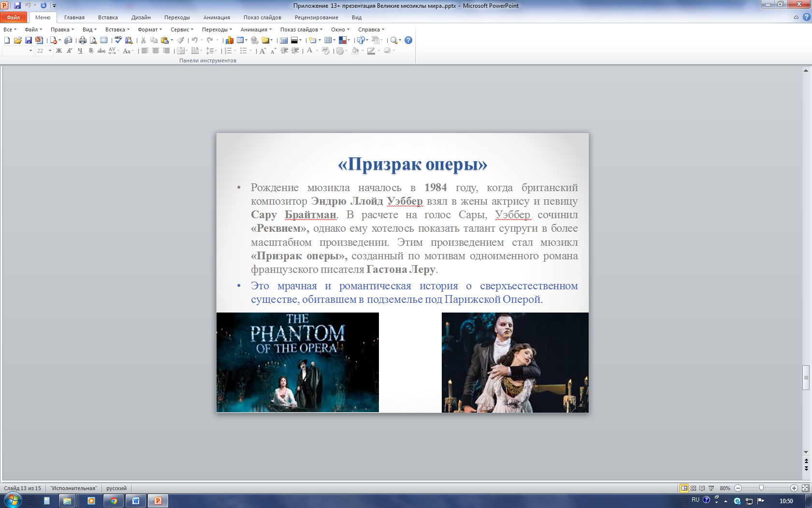Image resolution: width=812 pixels, height=508 pixels.
Task: Switch to the 'Вставка' ribbon tab
Action: [108, 17]
